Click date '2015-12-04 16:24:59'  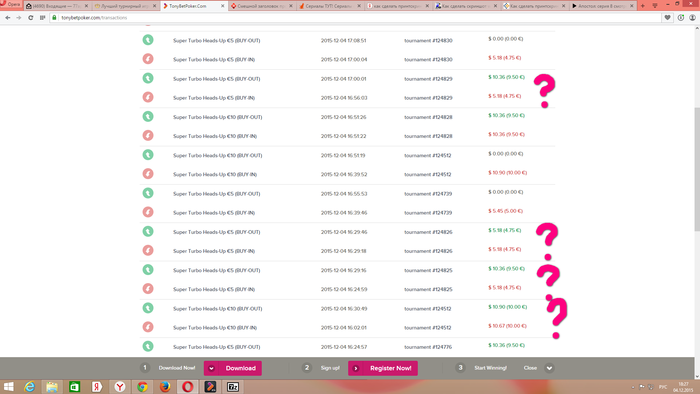point(343,289)
